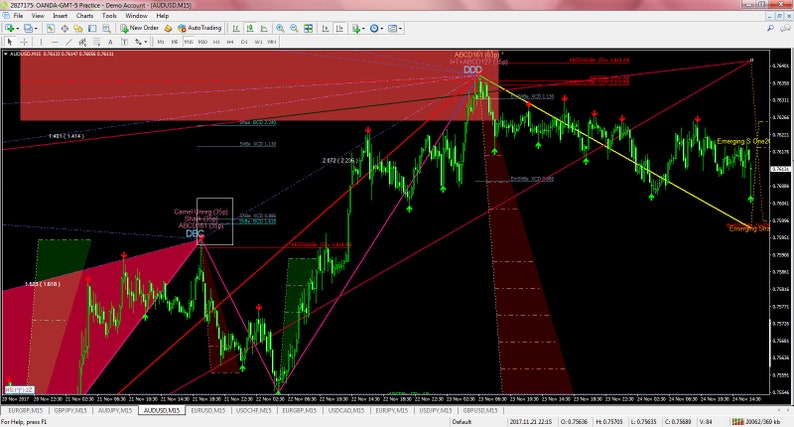Open the Charts menu
This screenshot has height=427, width=794.
pos(85,16)
